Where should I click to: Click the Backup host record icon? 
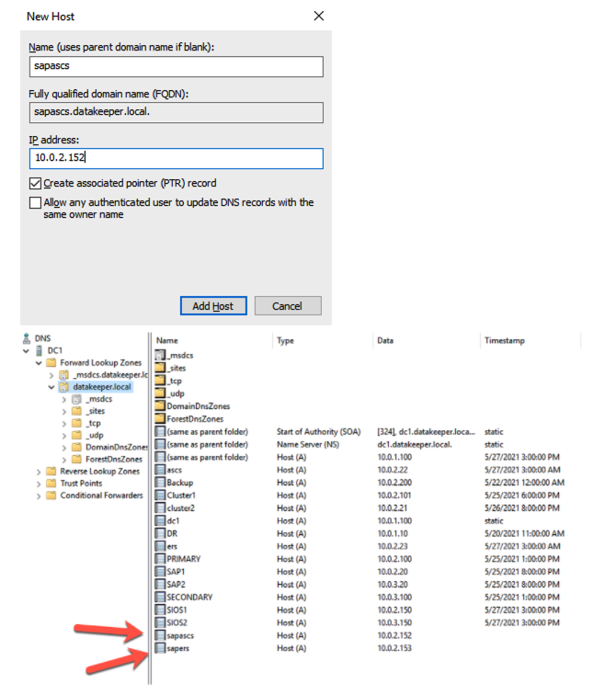(160, 483)
